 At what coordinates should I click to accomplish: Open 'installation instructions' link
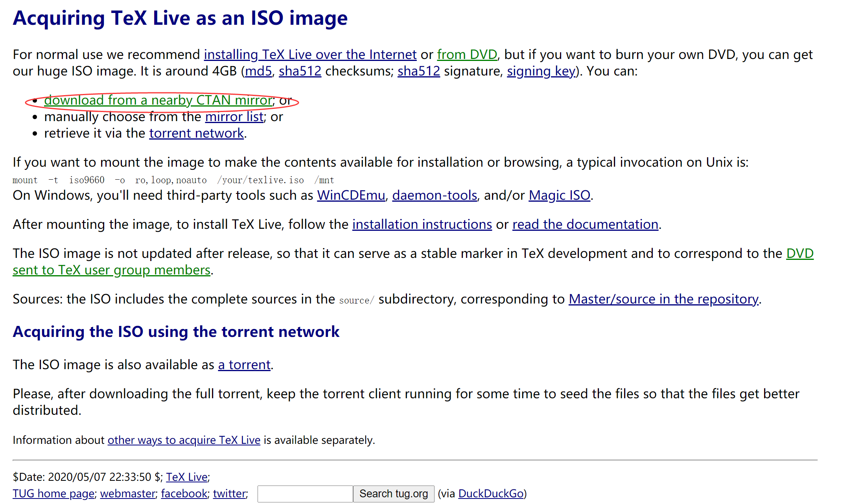pyautogui.click(x=422, y=224)
